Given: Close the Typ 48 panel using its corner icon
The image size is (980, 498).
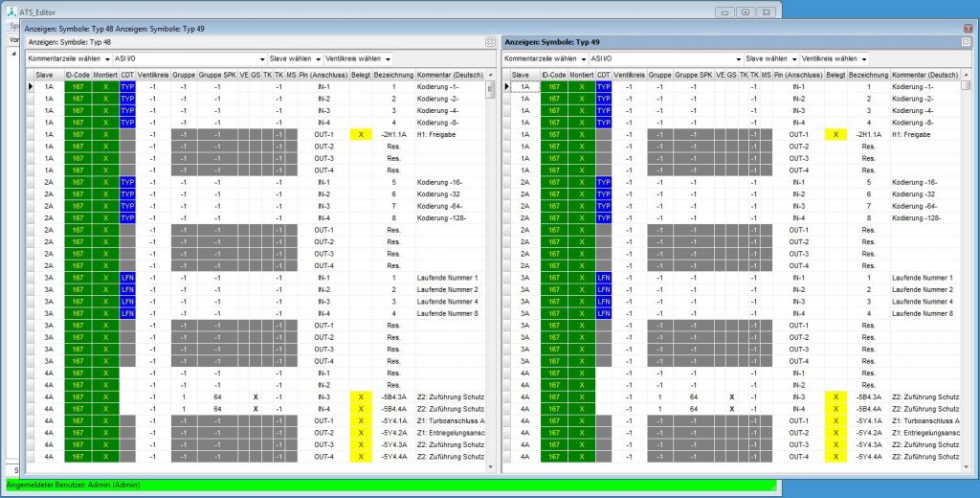Looking at the screenshot, I should (x=490, y=42).
